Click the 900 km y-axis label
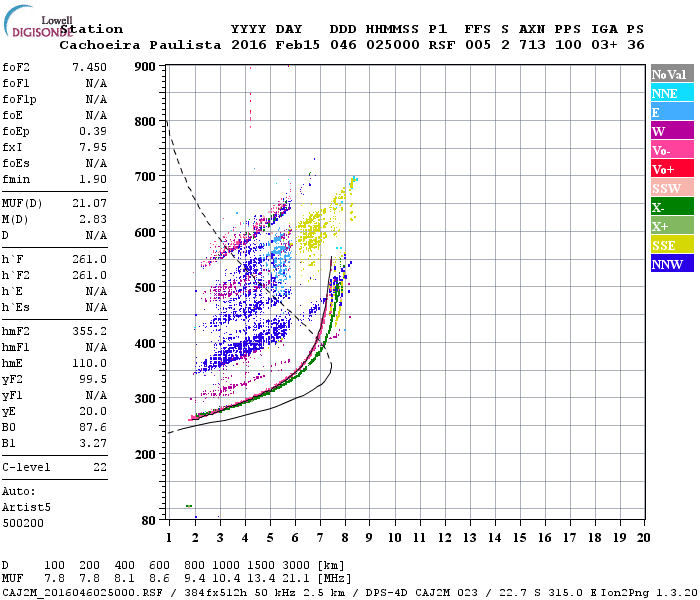 tap(145, 67)
